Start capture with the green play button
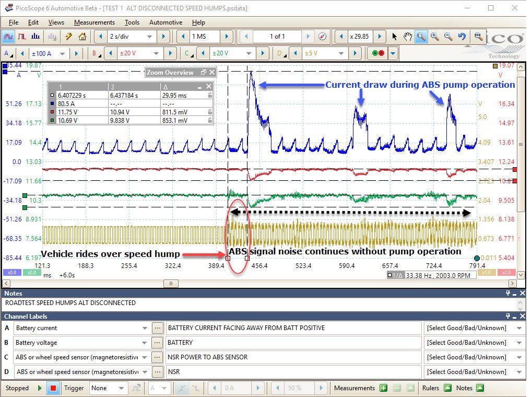Screen dimensions: 532x397 (40, 388)
